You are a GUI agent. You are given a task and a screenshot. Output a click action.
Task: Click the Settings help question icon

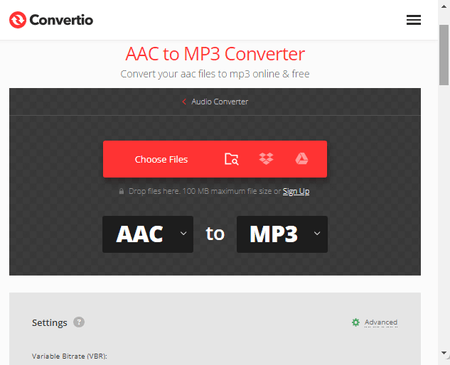point(79,322)
